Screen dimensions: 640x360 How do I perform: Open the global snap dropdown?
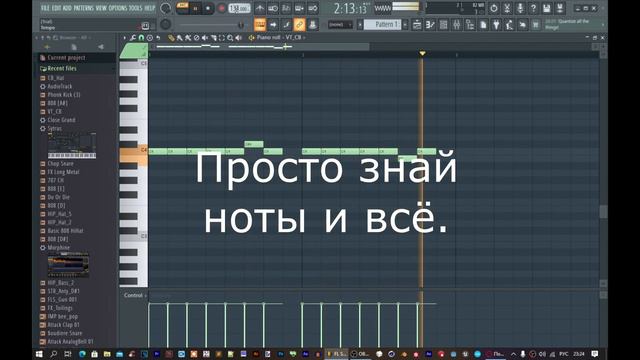[340, 25]
